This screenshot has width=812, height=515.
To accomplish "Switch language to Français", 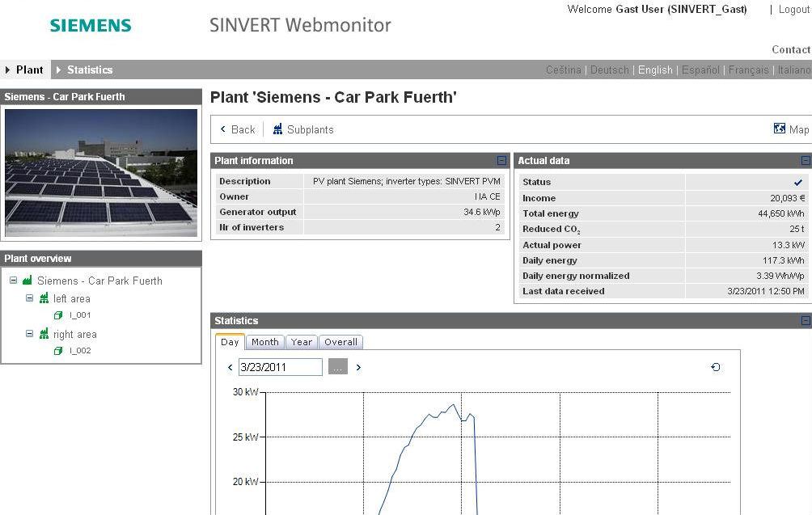I will click(748, 70).
